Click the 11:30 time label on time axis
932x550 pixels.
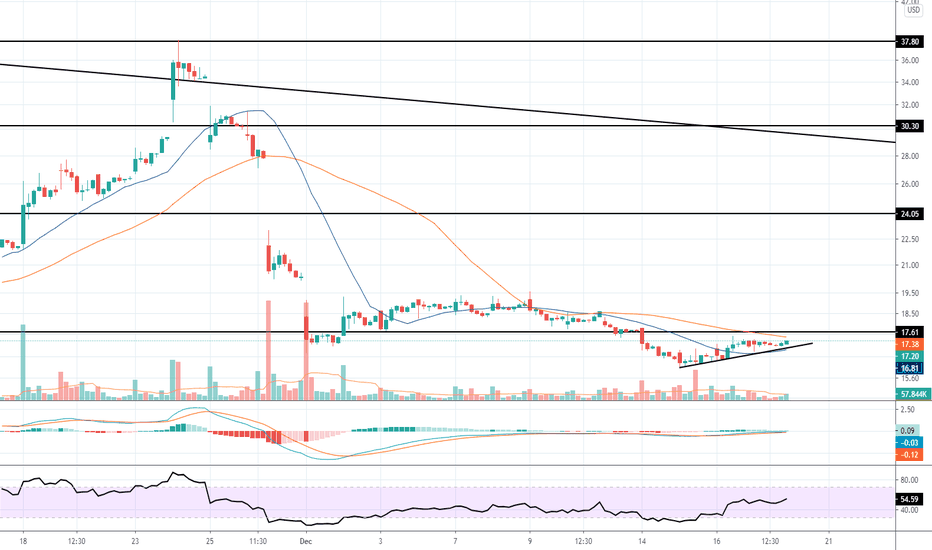[x=257, y=541]
